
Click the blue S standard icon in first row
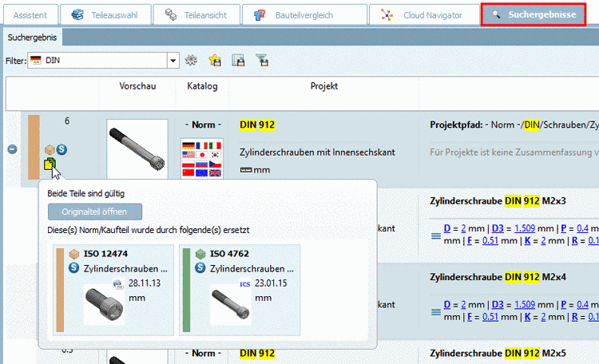[61, 149]
